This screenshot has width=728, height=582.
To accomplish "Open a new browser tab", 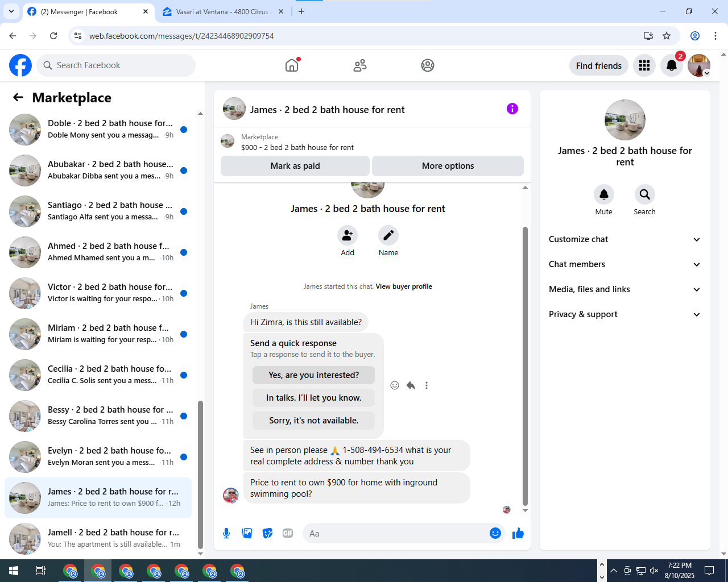I will click(301, 11).
